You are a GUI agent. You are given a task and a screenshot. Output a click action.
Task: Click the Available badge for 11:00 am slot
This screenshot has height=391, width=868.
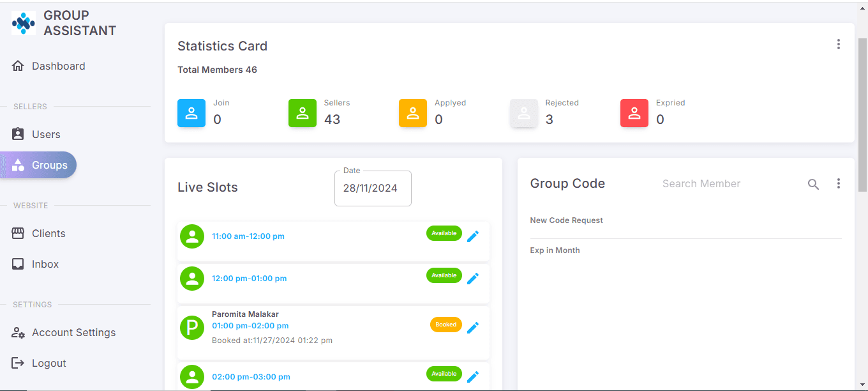[444, 233]
